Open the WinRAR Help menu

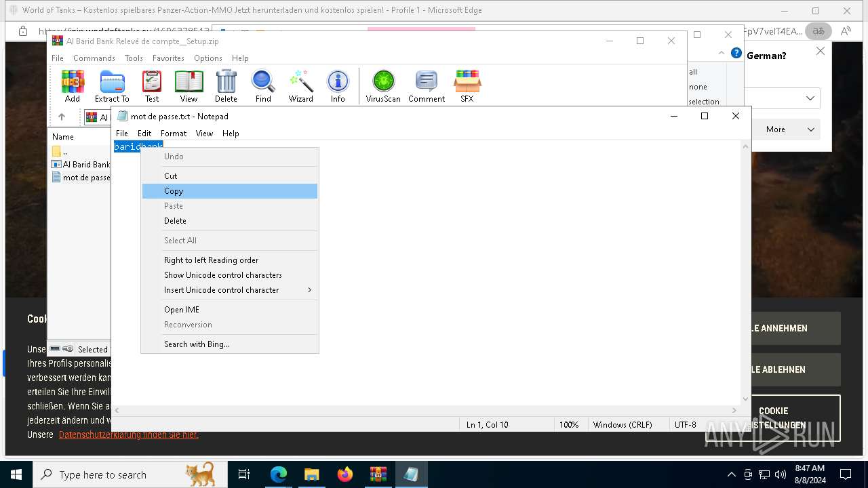click(240, 58)
